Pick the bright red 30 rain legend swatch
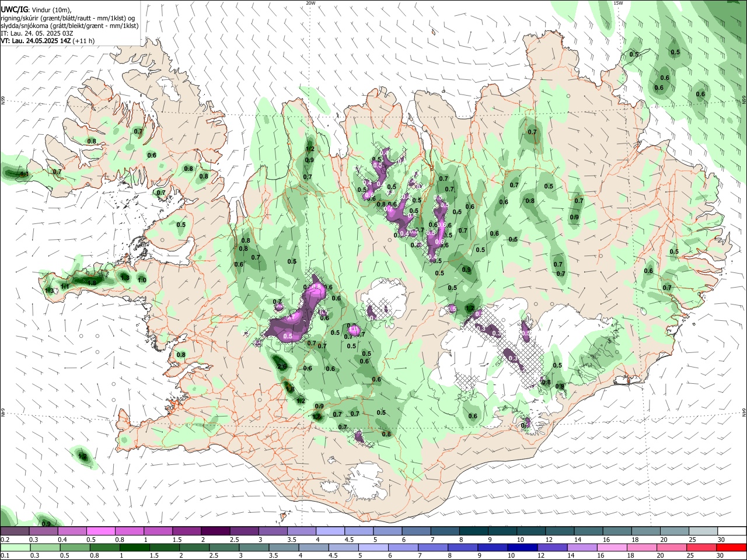Viewport: 747px width, 560px height. click(x=732, y=547)
